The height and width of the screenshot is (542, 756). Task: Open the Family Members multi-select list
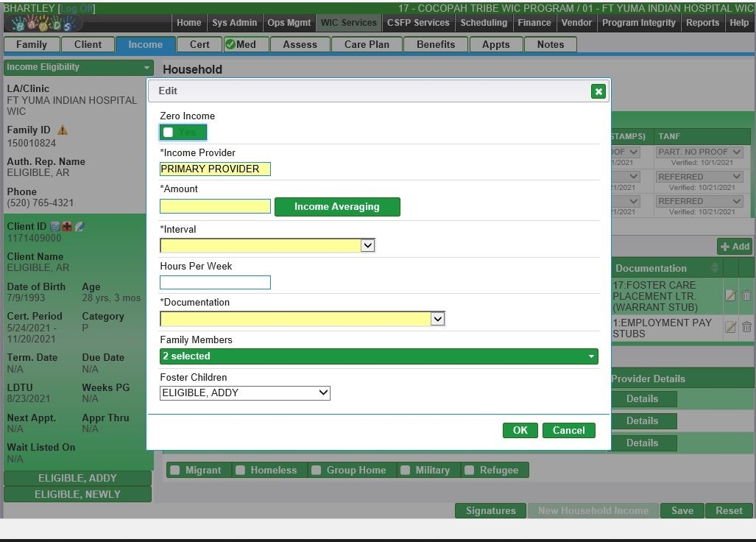(378, 356)
